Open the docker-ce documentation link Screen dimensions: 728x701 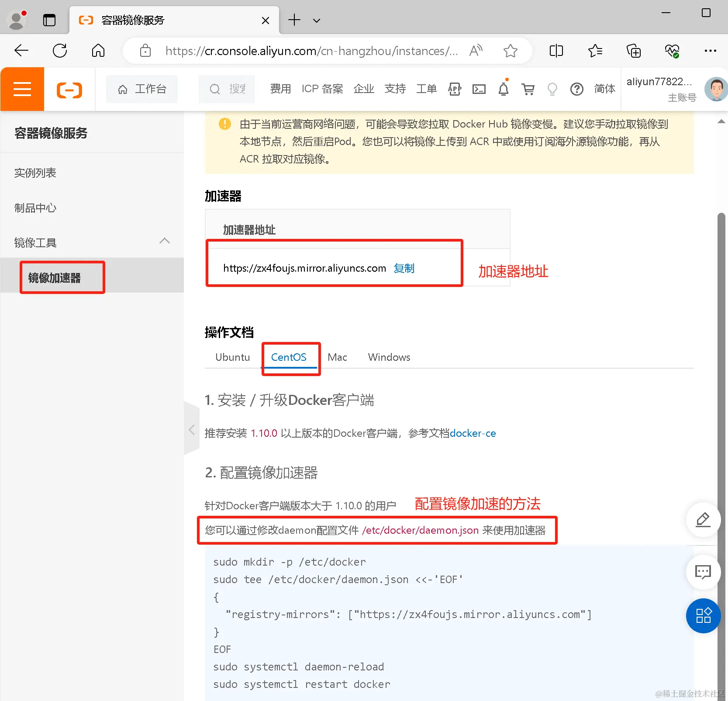(x=473, y=433)
